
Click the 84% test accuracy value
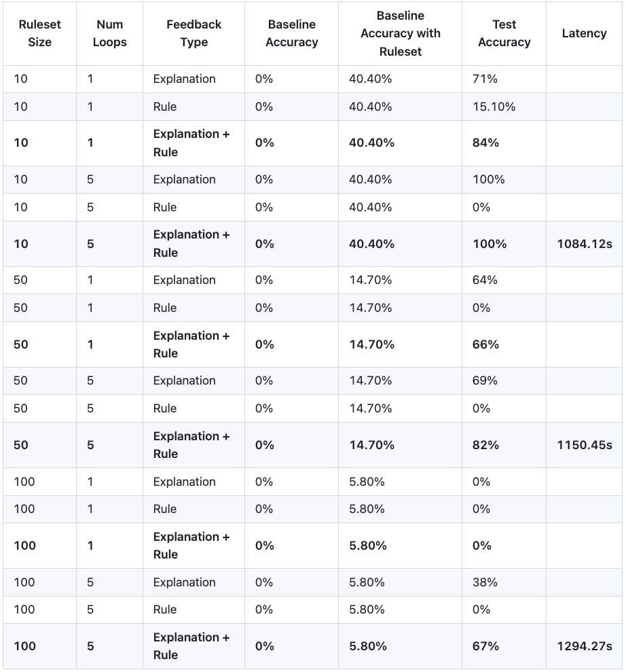(x=485, y=143)
